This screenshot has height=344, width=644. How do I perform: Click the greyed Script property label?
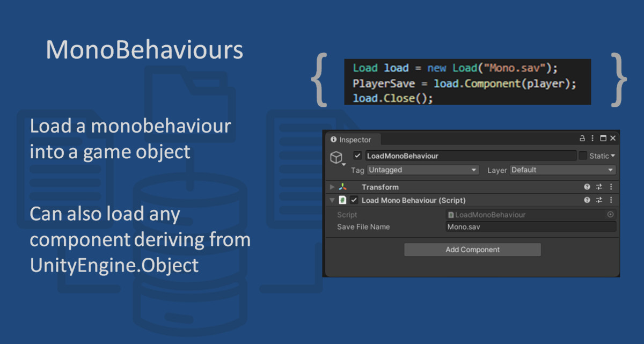[347, 215]
